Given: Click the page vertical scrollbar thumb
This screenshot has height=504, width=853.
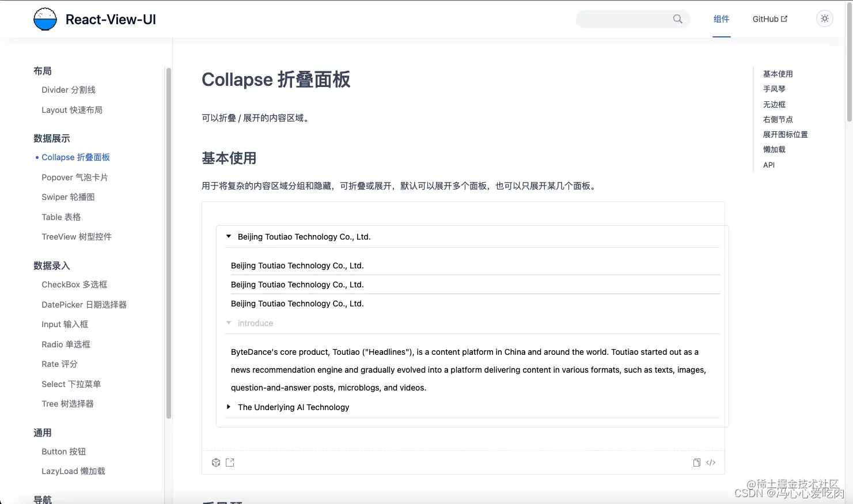Looking at the screenshot, I should click(849, 61).
